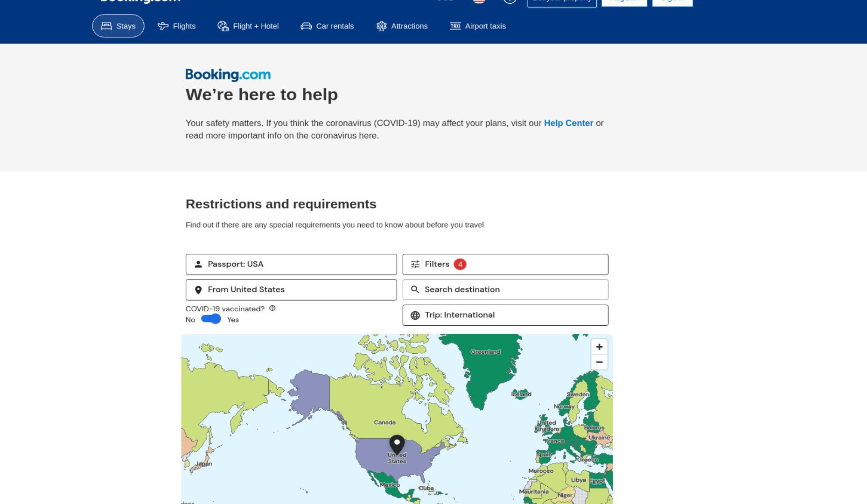The height and width of the screenshot is (504, 867).
Task: Open the Passport: USA selector
Action: 291,264
